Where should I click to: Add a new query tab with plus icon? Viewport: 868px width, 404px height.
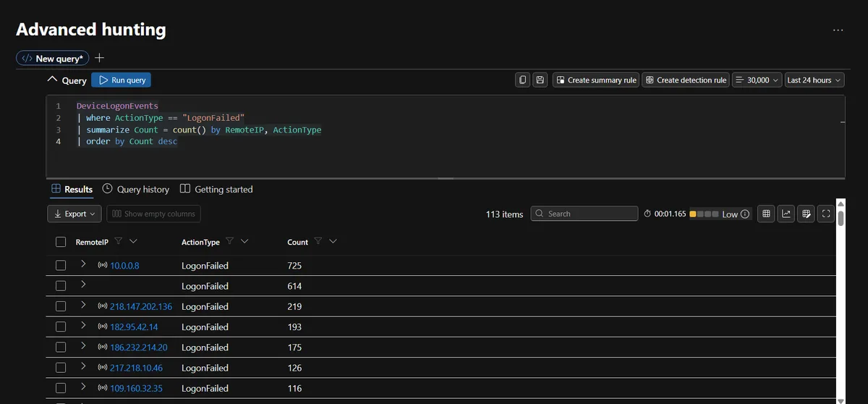click(x=100, y=58)
